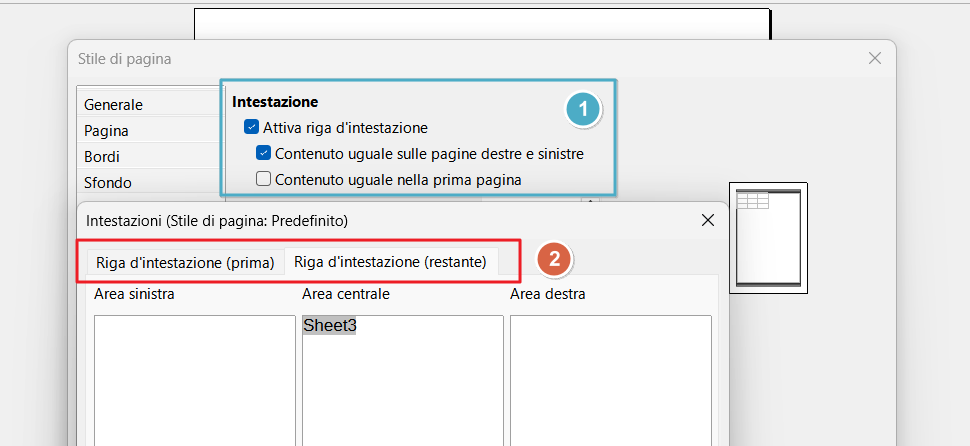
Task: Switch to Riga d'intestazione (prima) tab
Action: click(x=185, y=263)
